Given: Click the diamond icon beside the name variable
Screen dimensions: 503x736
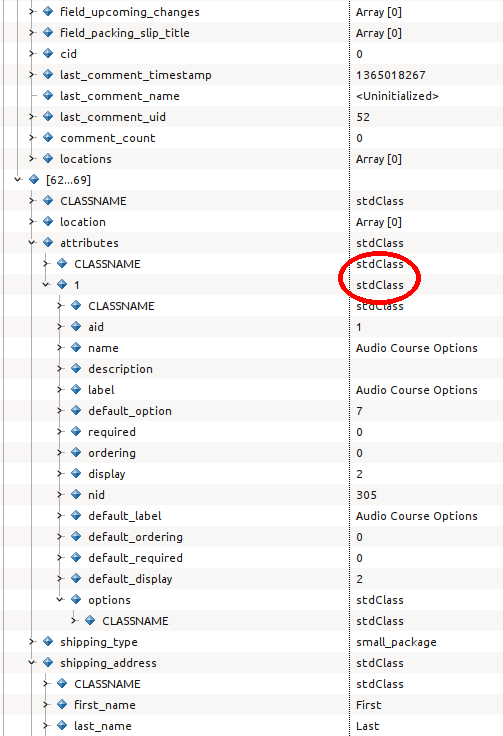Looking at the screenshot, I should pyautogui.click(x=76, y=347).
